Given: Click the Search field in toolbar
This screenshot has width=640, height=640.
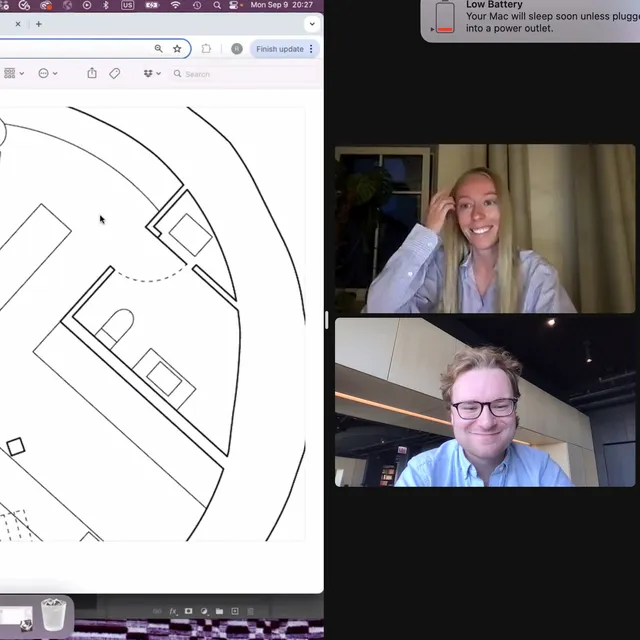Looking at the screenshot, I should point(198,74).
